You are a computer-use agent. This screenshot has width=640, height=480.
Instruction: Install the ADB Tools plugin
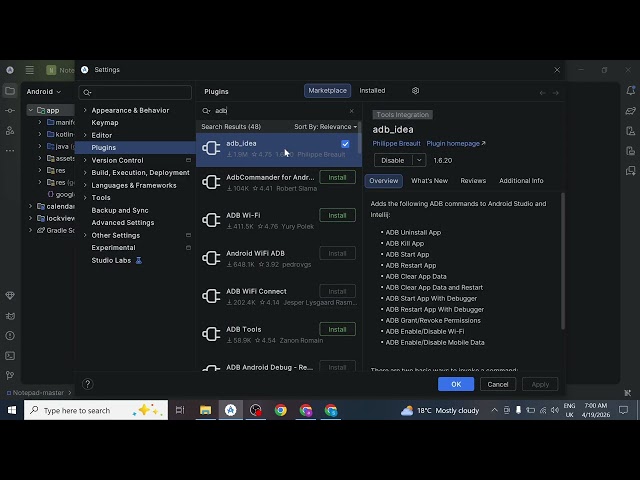click(x=337, y=329)
